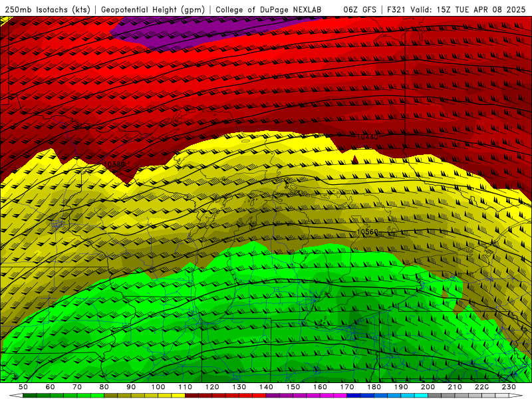Click the dark red swatch starting at 110
The image size is (532, 399).
(x=192, y=396)
